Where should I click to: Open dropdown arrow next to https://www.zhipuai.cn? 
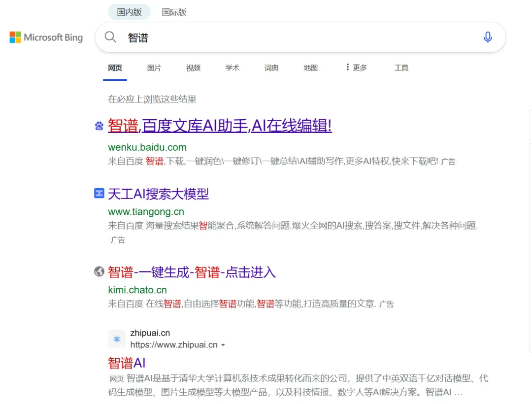[223, 345]
